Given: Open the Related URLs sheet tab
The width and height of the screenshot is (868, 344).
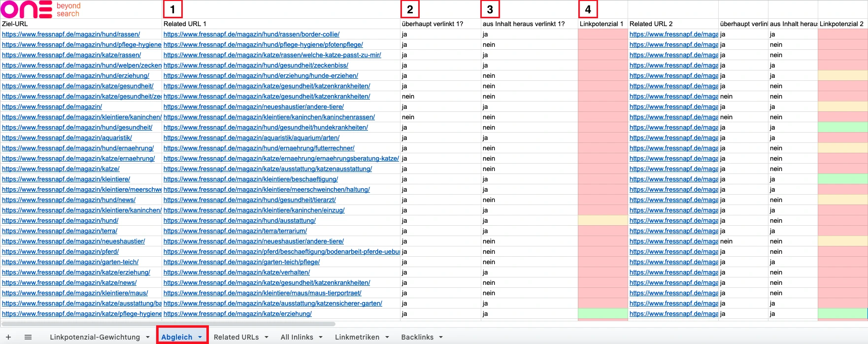Looking at the screenshot, I should [x=236, y=337].
